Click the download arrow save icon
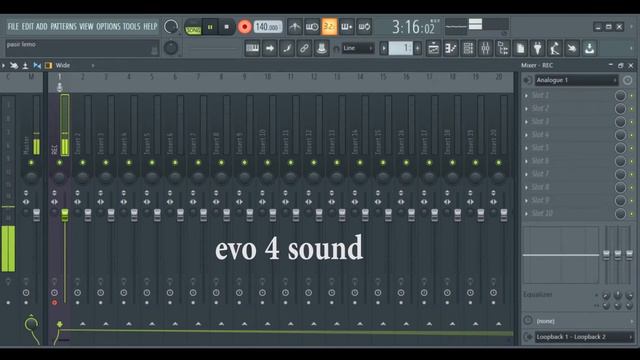This screenshot has height=360, width=640. [589, 49]
